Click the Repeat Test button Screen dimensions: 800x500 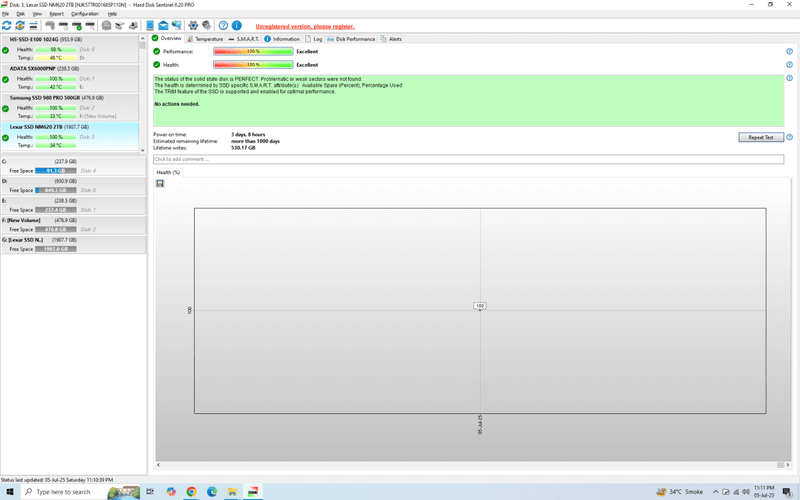[x=760, y=137]
